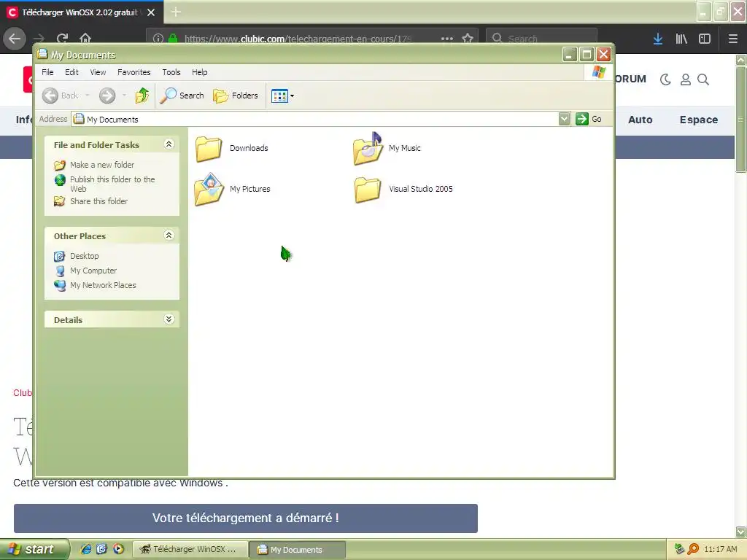
Task: Open the Espace section on Clubic
Action: click(x=698, y=120)
